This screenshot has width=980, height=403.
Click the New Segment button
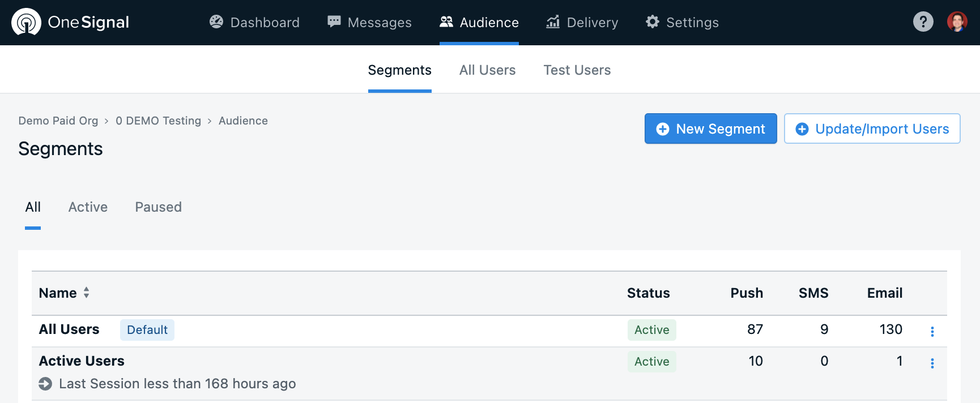(x=710, y=129)
